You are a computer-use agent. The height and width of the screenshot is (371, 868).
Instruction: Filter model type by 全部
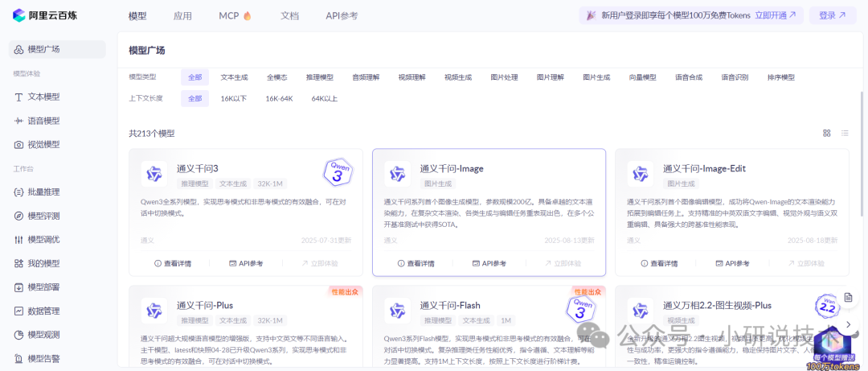coord(194,77)
